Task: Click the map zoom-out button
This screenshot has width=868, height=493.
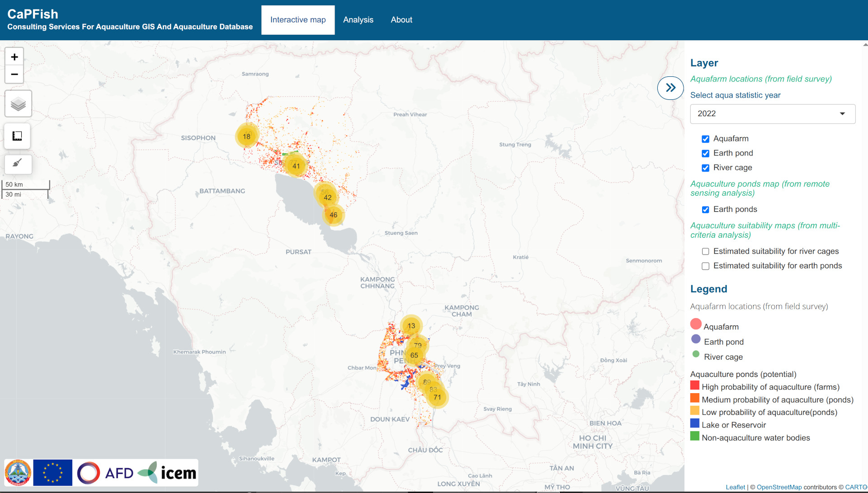Action: click(14, 74)
